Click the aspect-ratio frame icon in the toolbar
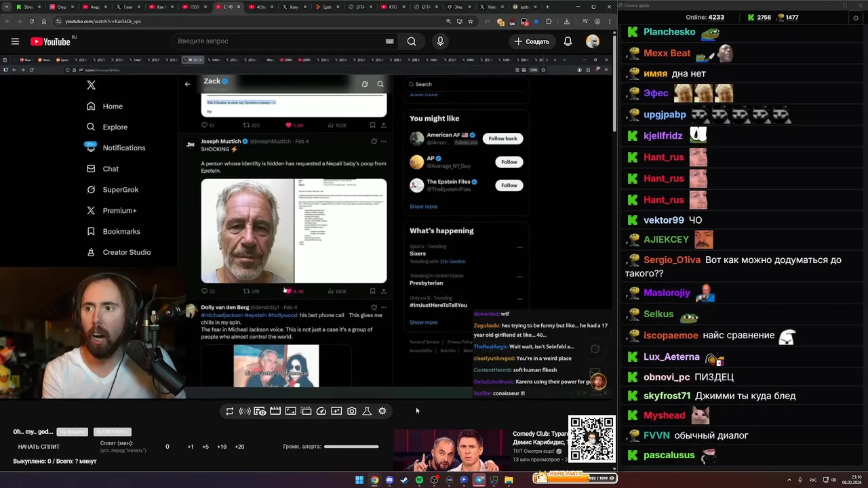 290,411
